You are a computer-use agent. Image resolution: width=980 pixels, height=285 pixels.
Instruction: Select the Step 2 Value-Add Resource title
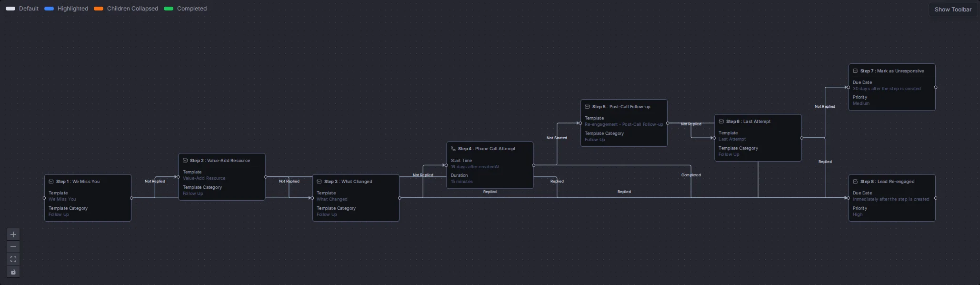click(220, 161)
